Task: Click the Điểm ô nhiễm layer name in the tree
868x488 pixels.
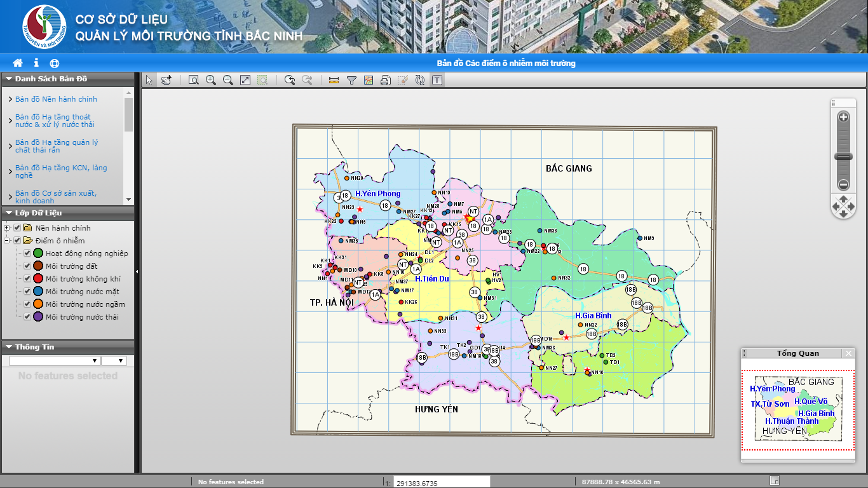Action: click(60, 241)
